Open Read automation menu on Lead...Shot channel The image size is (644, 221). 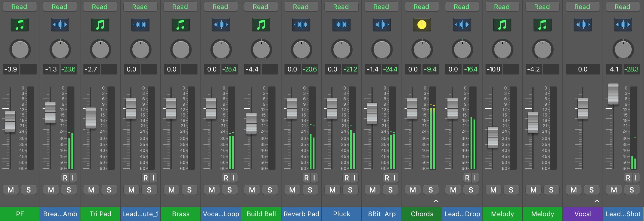[x=623, y=7]
